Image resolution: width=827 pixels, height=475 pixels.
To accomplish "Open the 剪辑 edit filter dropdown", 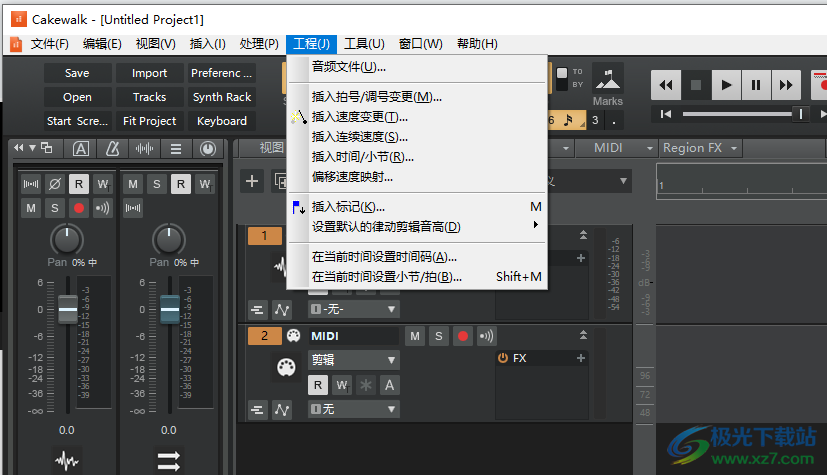I will tap(354, 360).
